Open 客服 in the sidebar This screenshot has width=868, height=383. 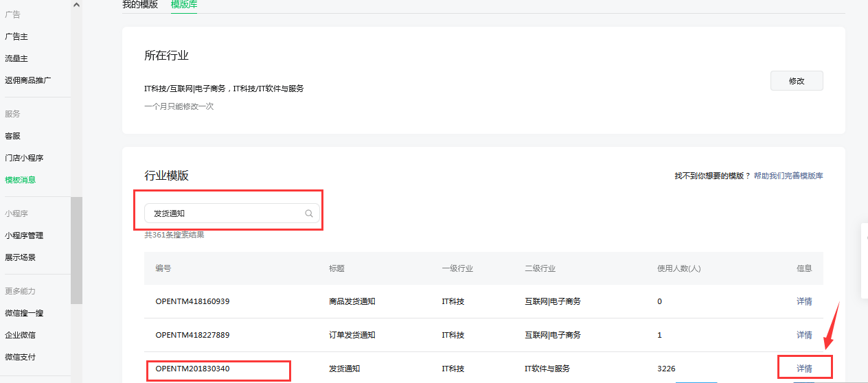coord(13,136)
